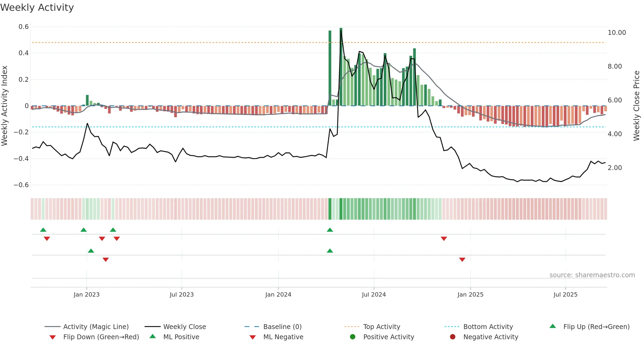Click the −0.2 tick on left axis
The image size is (644, 362).
(x=21, y=132)
